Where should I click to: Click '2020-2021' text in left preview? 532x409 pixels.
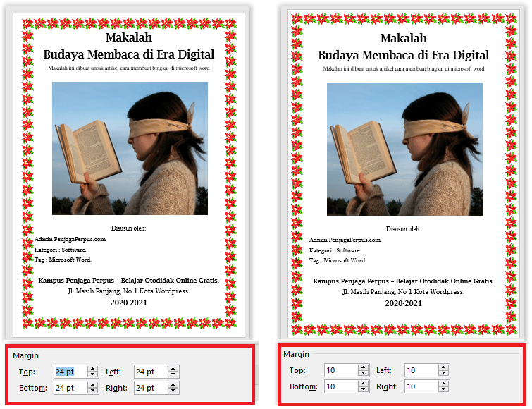[x=128, y=303]
